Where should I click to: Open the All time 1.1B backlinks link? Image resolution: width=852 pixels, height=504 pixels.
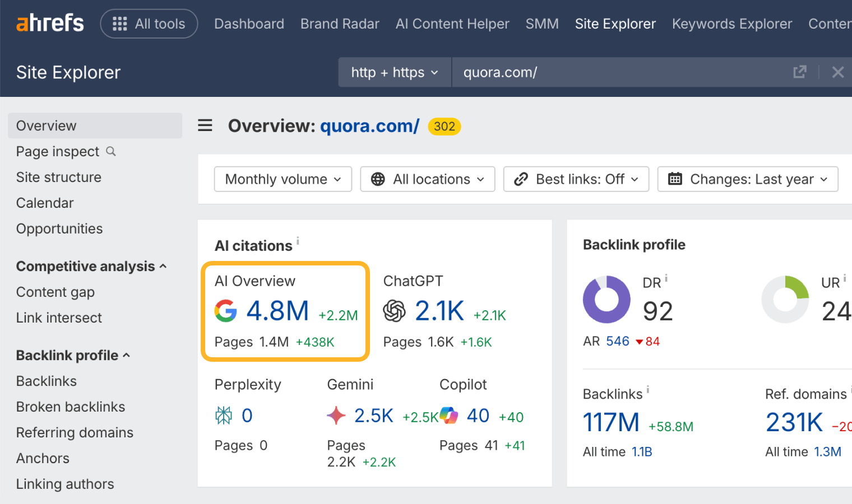(642, 452)
